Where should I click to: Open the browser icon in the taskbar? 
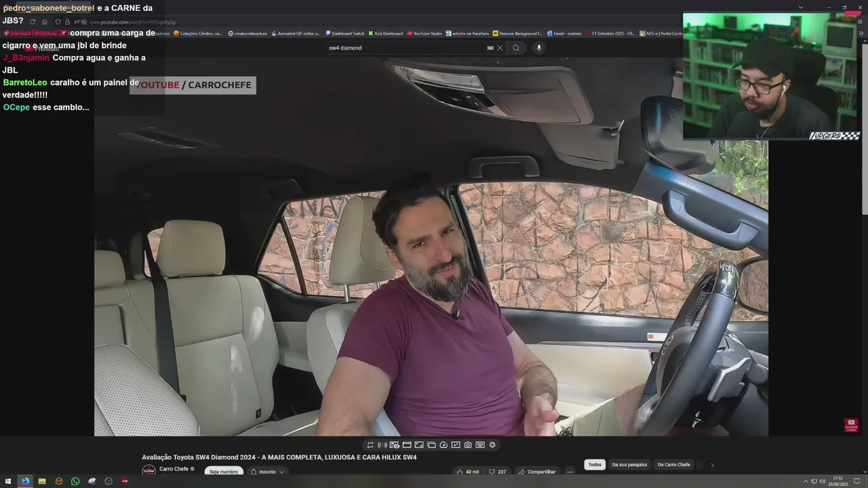(25, 481)
